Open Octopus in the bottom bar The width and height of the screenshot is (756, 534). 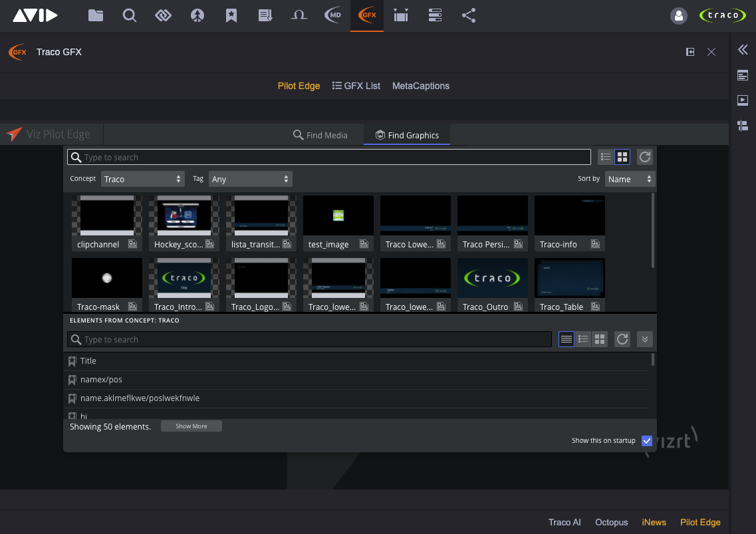(x=611, y=523)
